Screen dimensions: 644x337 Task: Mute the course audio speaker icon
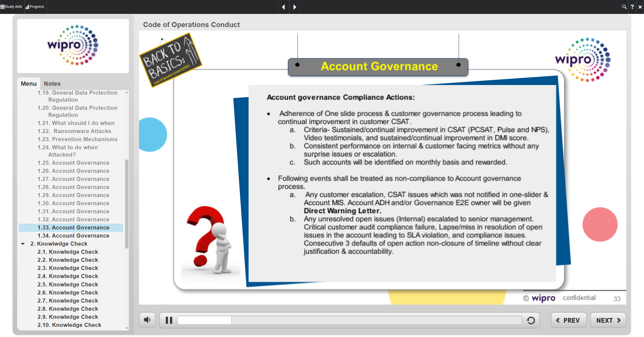pyautogui.click(x=147, y=320)
